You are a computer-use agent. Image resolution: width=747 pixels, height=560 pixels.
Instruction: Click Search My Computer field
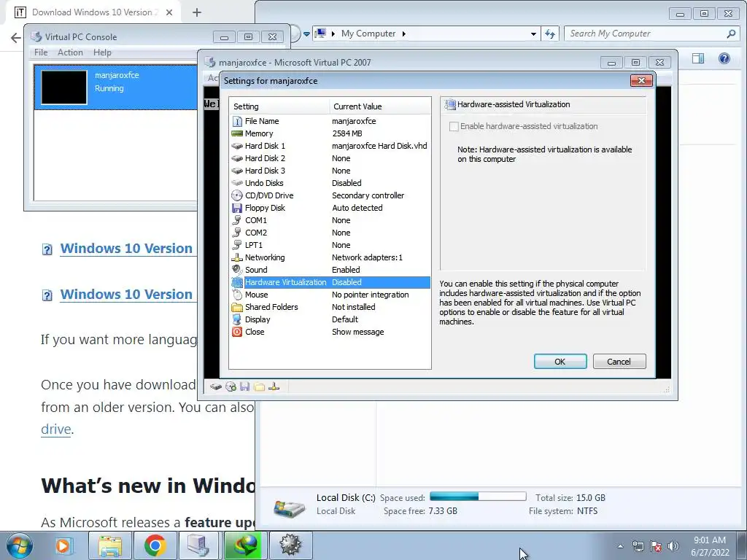pyautogui.click(x=646, y=34)
